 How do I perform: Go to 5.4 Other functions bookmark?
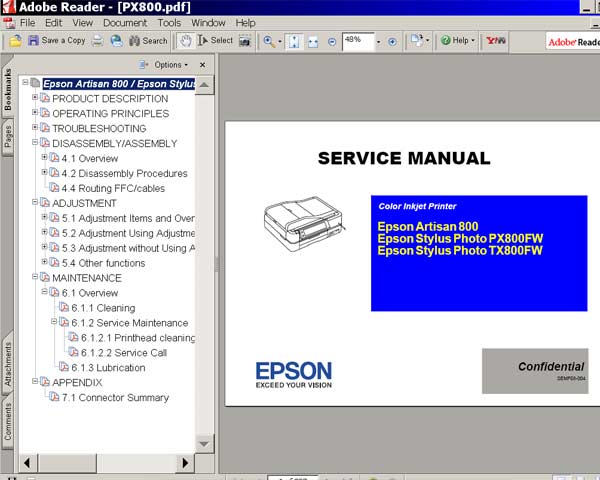click(x=103, y=263)
